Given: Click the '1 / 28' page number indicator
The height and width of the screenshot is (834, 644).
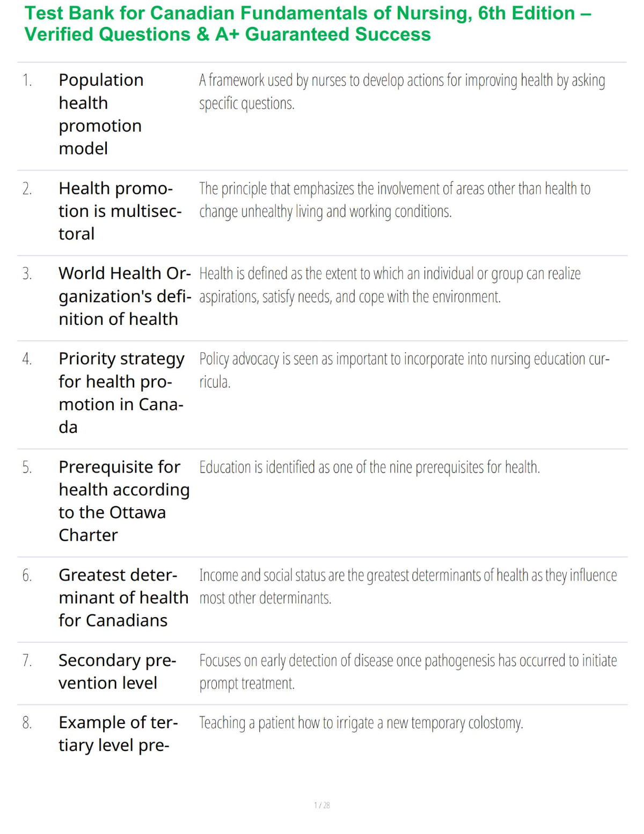Looking at the screenshot, I should (x=322, y=805).
